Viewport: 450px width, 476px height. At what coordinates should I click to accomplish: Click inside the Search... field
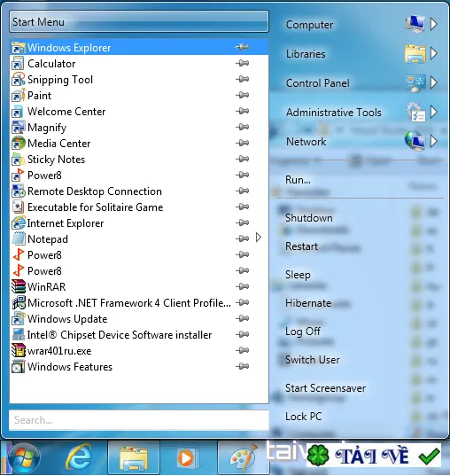coord(139,420)
